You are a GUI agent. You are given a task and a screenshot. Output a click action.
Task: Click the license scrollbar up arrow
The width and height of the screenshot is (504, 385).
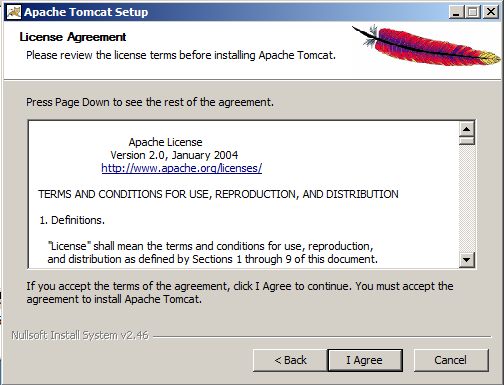pyautogui.click(x=467, y=129)
